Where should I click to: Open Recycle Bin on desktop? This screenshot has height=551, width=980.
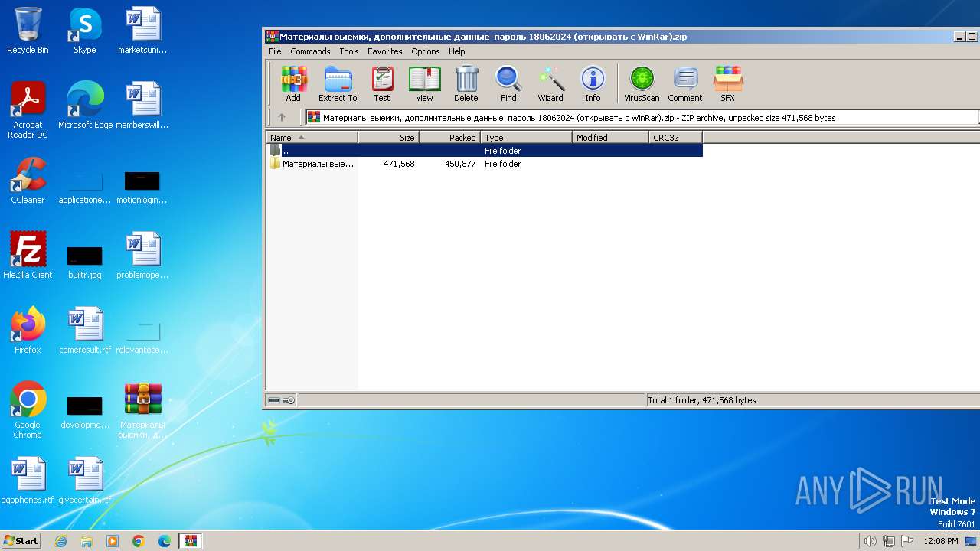tap(28, 31)
